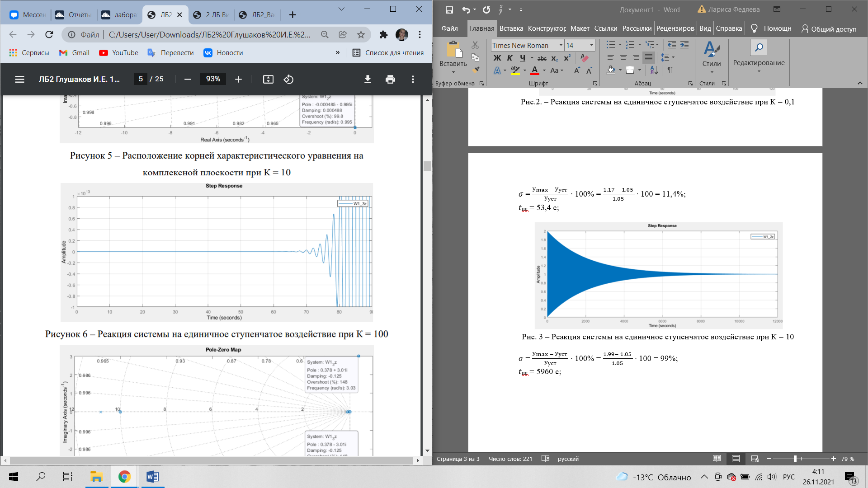This screenshot has height=488, width=868.
Task: Expand numbering list dropdown arrow
Action: pyautogui.click(x=639, y=45)
